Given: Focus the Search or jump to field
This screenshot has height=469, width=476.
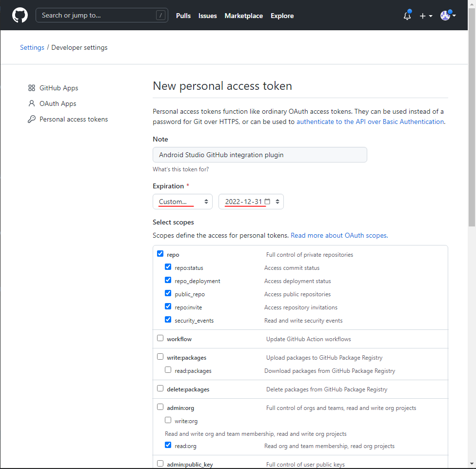Looking at the screenshot, I should (102, 15).
